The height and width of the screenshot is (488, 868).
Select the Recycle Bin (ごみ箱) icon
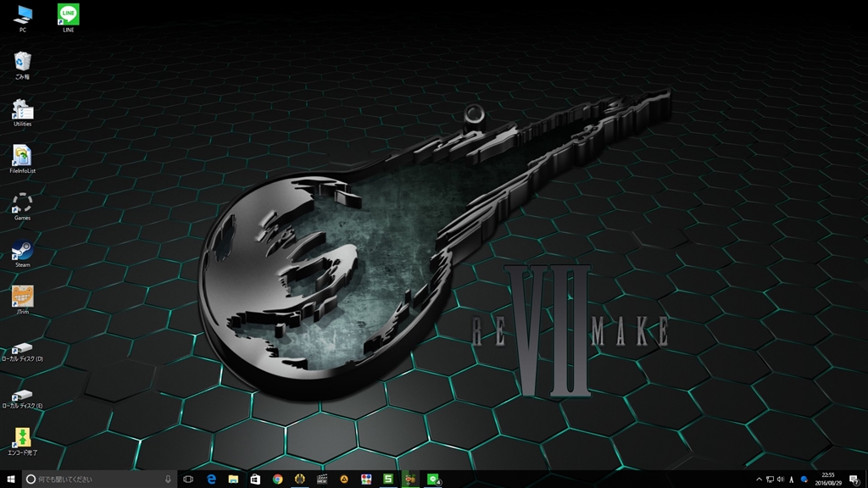[22, 66]
